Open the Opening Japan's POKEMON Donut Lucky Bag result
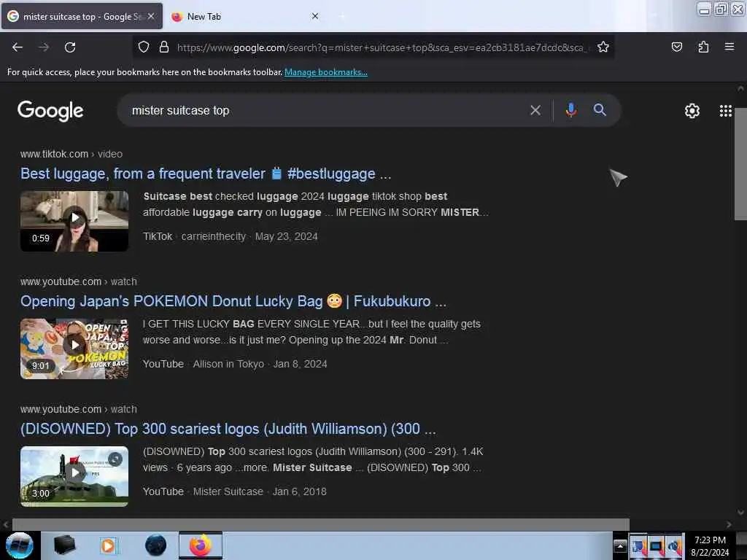 point(233,301)
